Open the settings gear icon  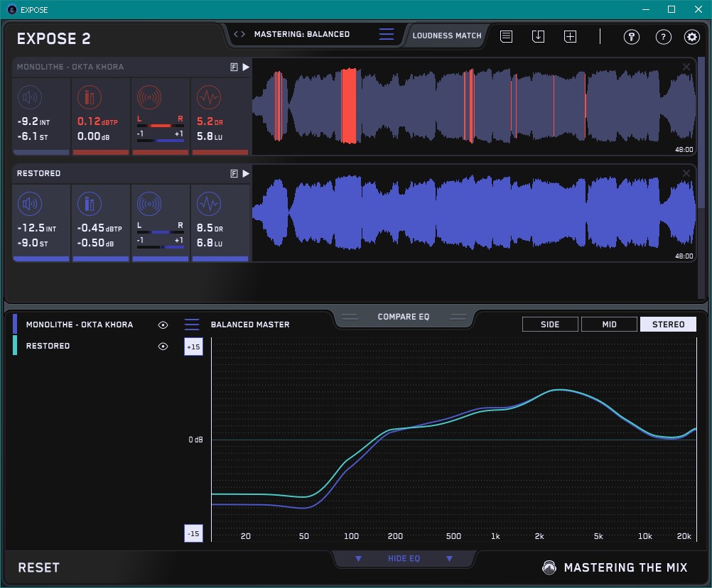[x=691, y=37]
